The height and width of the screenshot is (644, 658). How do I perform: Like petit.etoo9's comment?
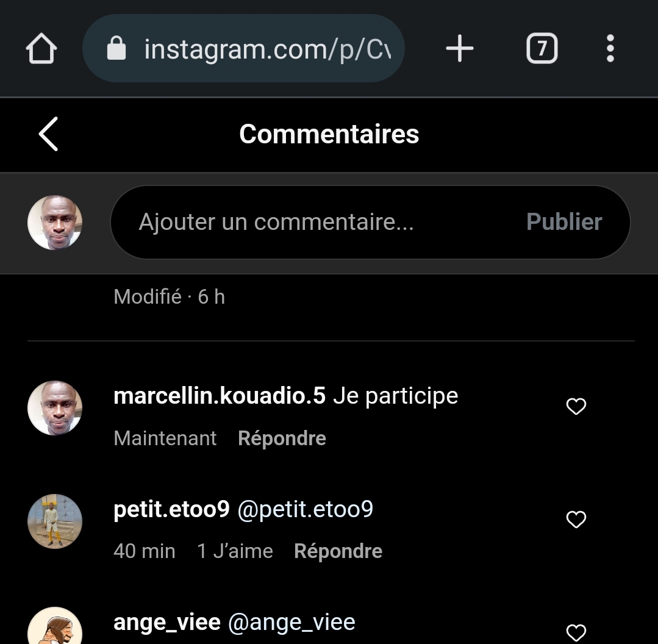click(576, 520)
